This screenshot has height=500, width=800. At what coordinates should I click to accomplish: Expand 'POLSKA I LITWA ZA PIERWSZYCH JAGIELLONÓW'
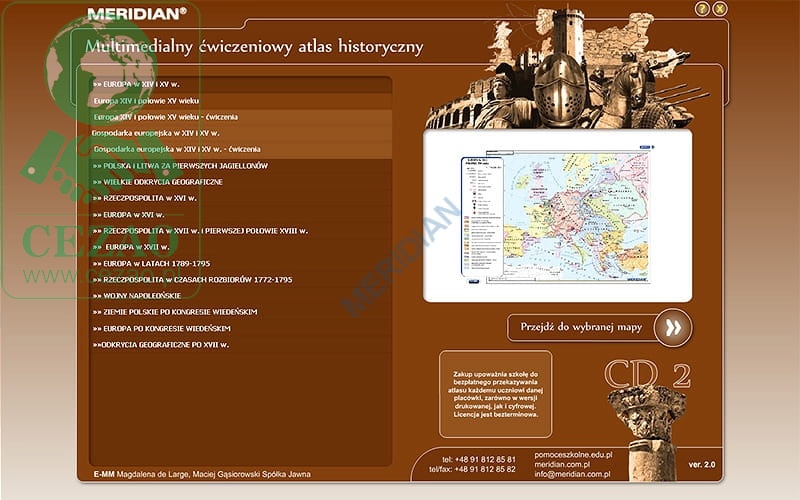[180, 166]
